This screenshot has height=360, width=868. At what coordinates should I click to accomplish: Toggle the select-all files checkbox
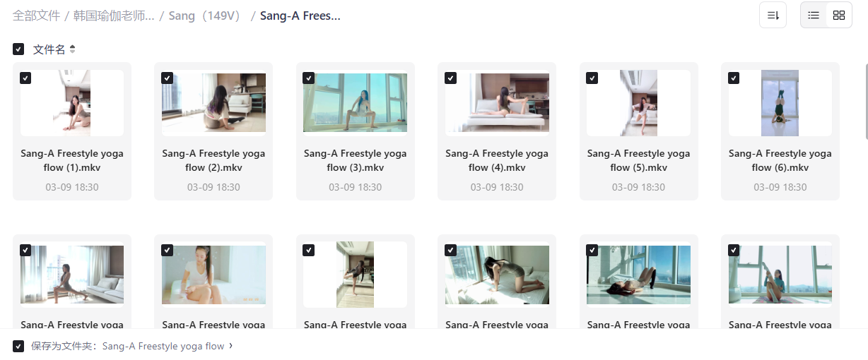tap(18, 49)
